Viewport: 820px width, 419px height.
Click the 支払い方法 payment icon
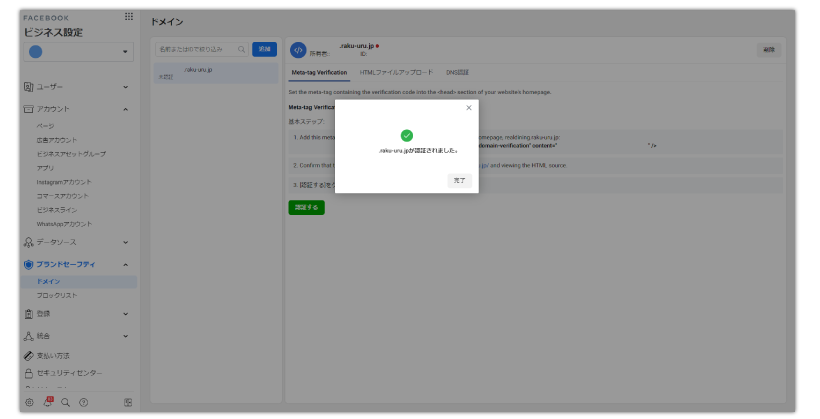click(x=29, y=356)
